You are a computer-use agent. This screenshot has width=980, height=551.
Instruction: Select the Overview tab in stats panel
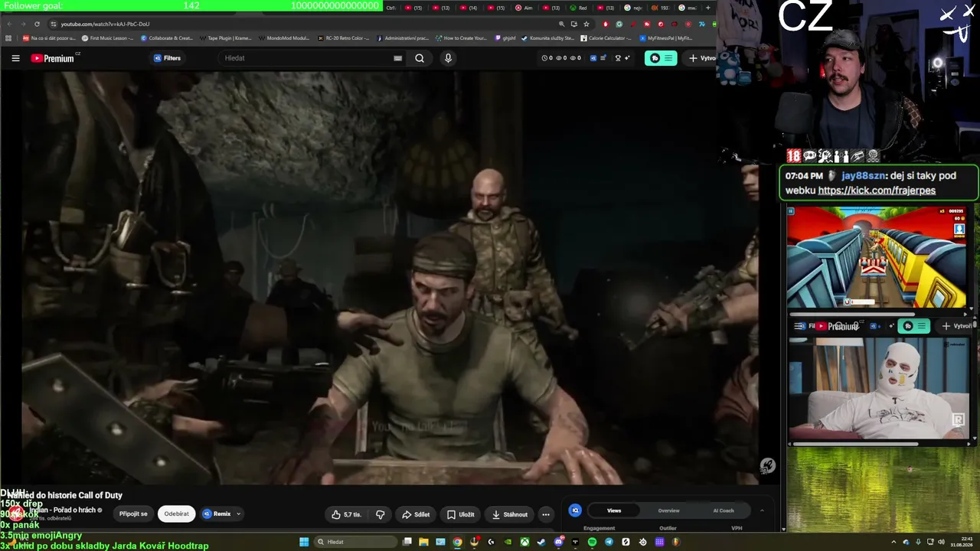(668, 510)
